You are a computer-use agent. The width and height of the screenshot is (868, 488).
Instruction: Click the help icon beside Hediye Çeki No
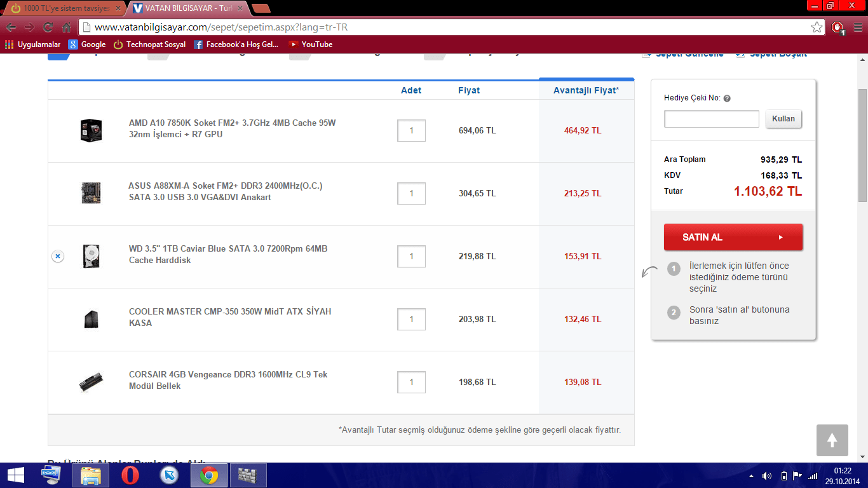point(727,98)
